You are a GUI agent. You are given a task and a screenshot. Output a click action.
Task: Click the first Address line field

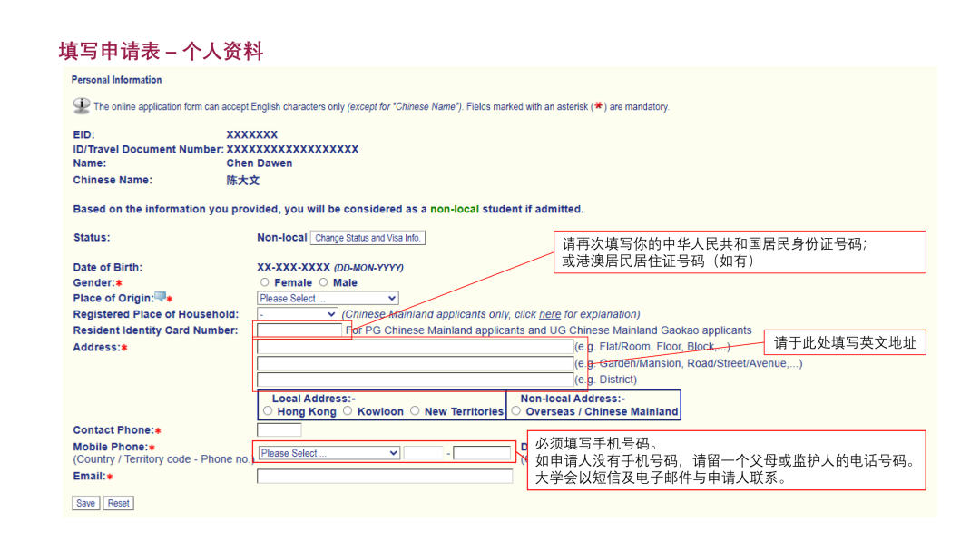click(x=415, y=346)
